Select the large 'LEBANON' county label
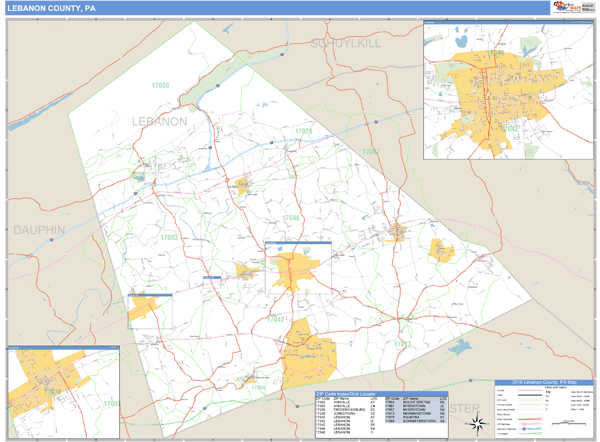 [x=160, y=122]
